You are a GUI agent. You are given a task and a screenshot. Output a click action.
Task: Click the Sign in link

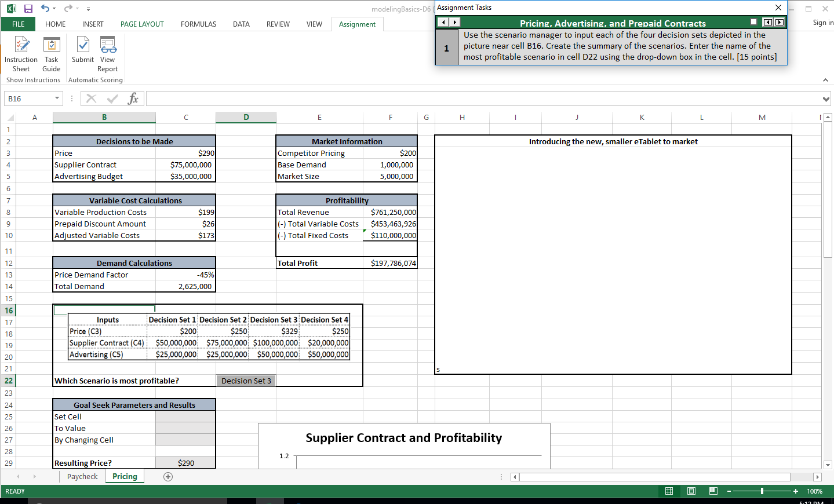[823, 23]
